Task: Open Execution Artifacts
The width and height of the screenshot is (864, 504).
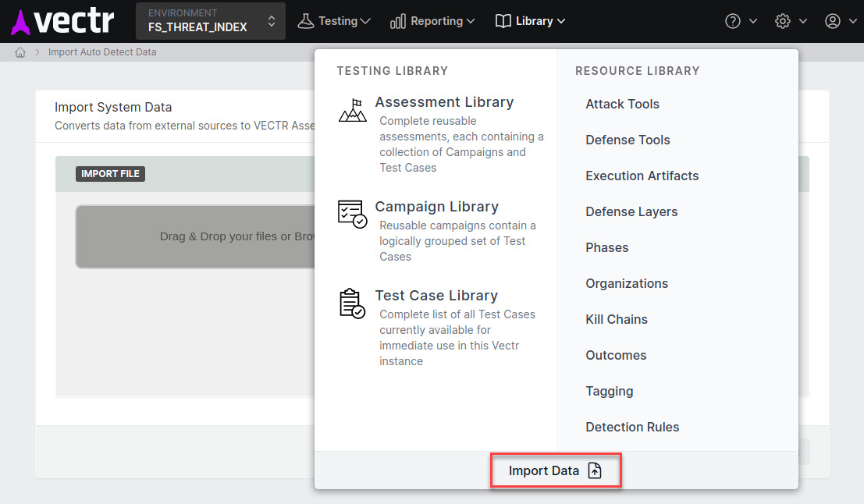Action: point(642,176)
